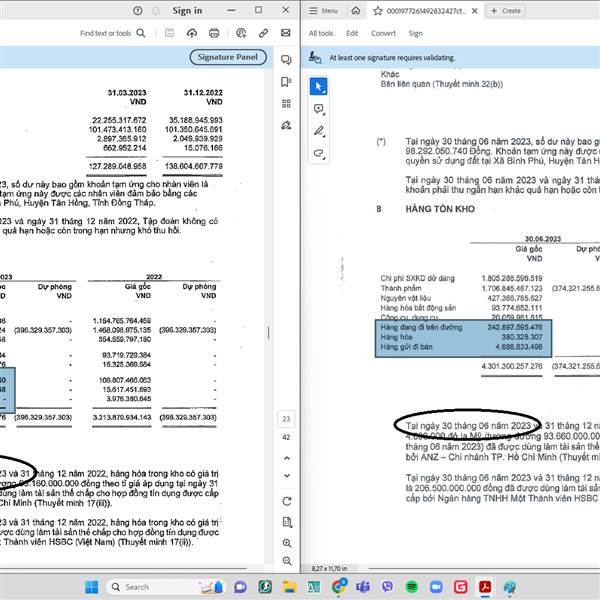The width and height of the screenshot is (600, 600).
Task: Print the document in left window
Action: pyautogui.click(x=214, y=33)
